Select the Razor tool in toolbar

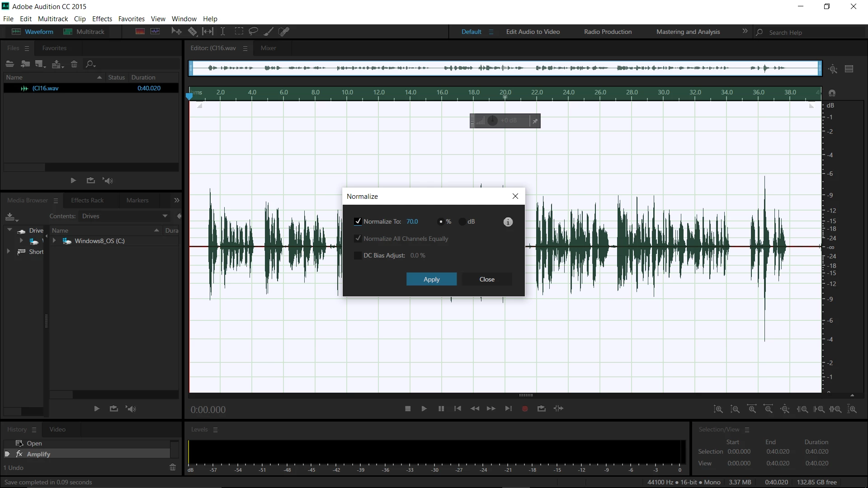click(x=192, y=32)
